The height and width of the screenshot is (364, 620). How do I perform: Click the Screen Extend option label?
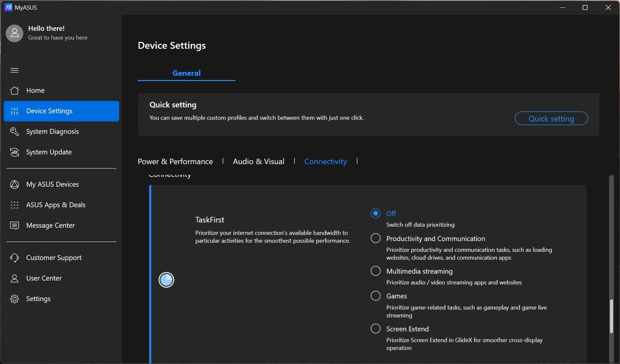[407, 329]
